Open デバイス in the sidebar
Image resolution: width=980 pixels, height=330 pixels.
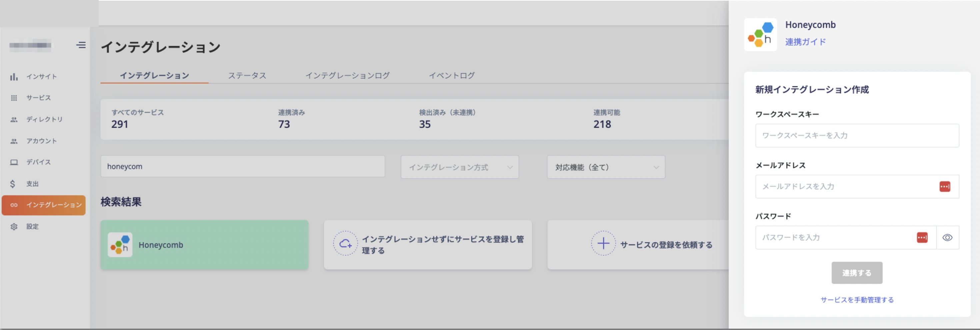[38, 163]
